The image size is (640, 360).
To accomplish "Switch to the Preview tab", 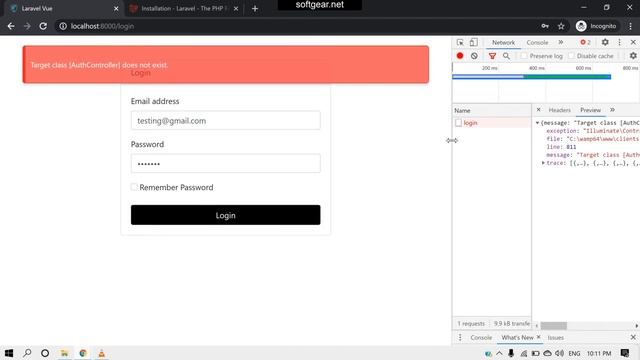I will point(590,110).
